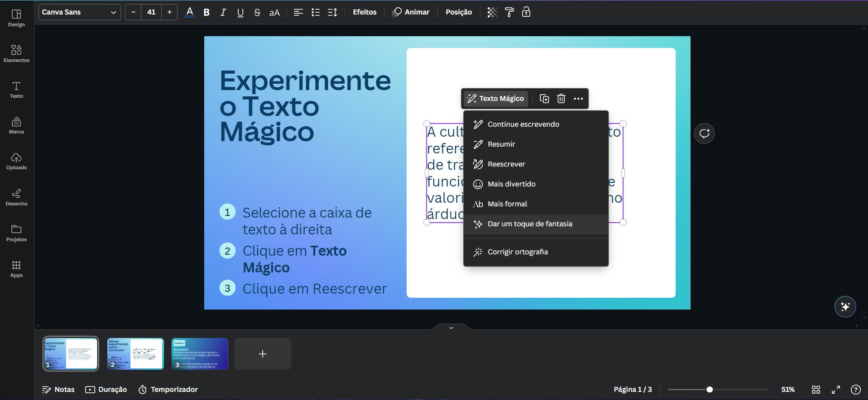The height and width of the screenshot is (400, 868).
Task: Delete the text box with trash icon
Action: coord(561,99)
